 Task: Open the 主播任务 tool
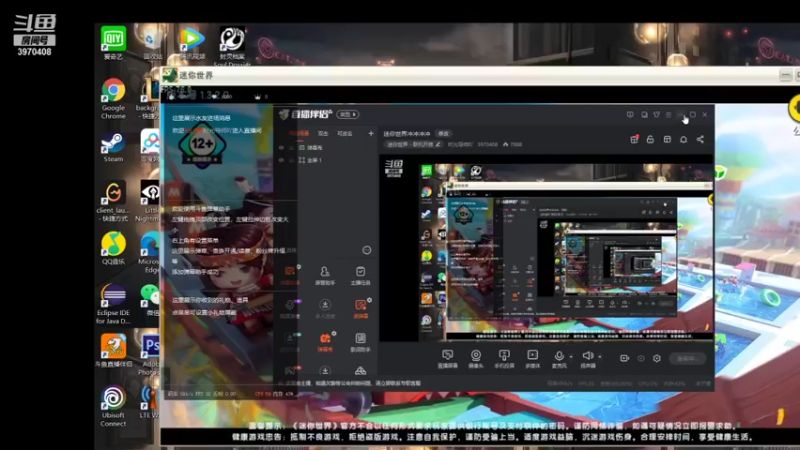tap(360, 276)
